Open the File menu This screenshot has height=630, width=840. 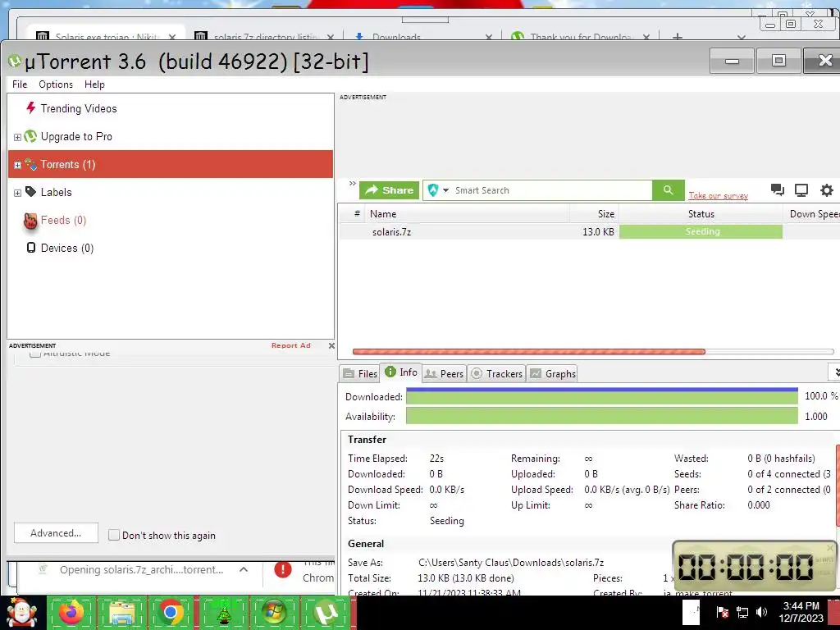pyautogui.click(x=20, y=84)
